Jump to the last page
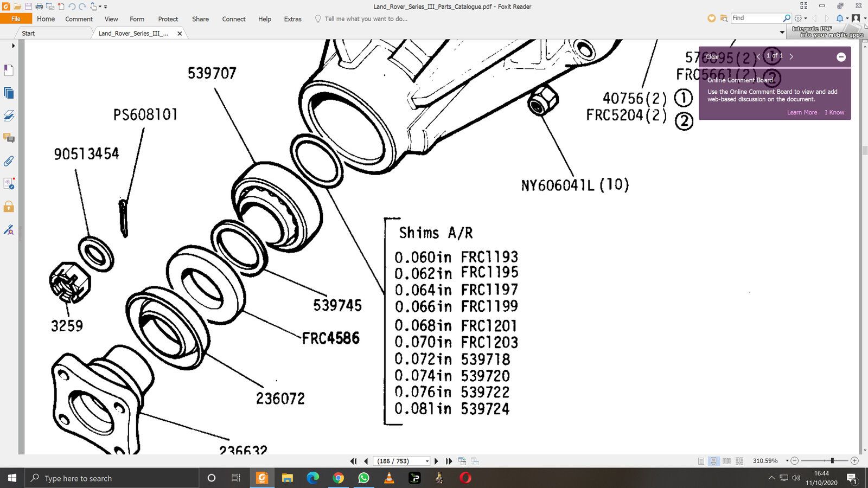 449,461
